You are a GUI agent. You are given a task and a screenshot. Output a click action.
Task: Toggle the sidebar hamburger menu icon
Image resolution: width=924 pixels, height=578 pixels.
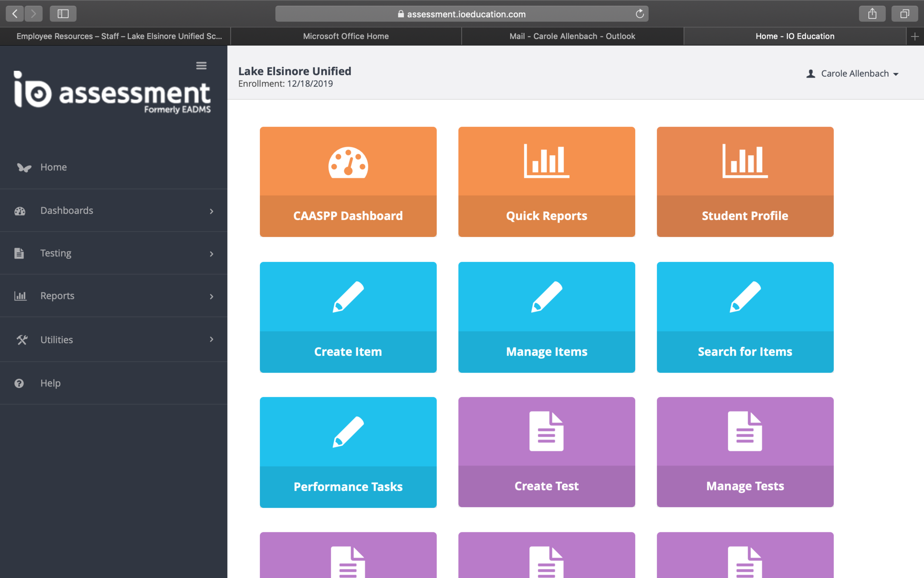click(201, 66)
